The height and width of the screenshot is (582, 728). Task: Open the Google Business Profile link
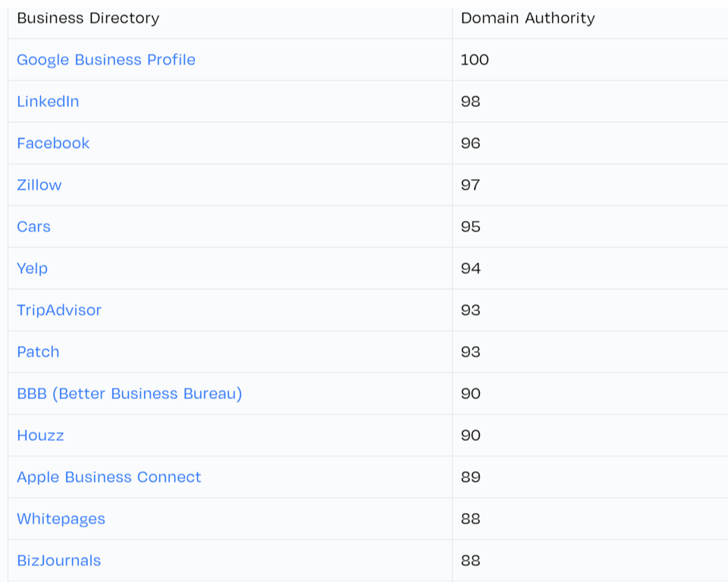(x=106, y=60)
